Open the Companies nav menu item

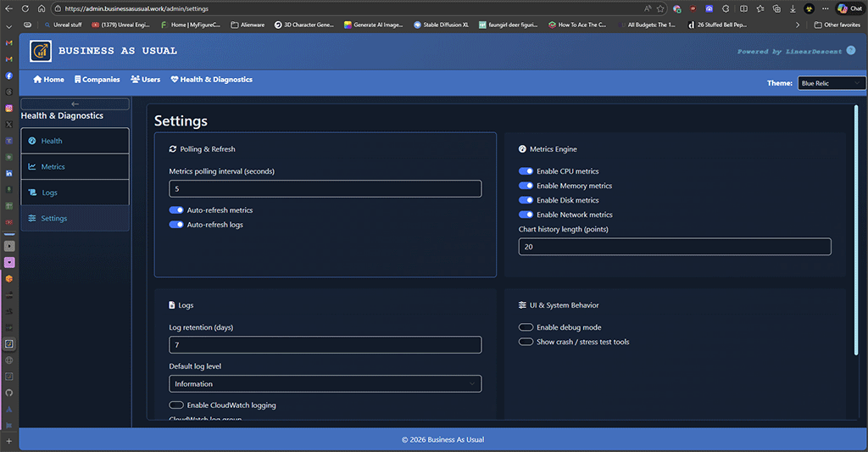(x=97, y=80)
